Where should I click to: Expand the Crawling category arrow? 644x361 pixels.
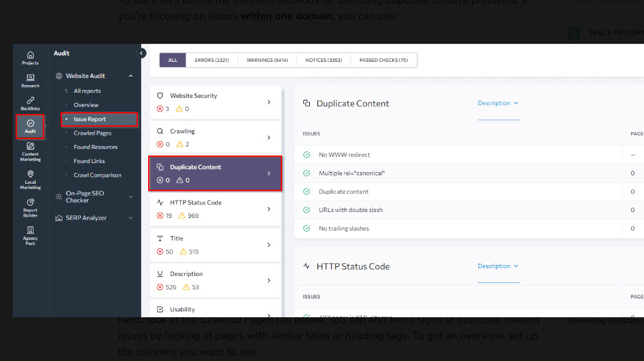269,138
